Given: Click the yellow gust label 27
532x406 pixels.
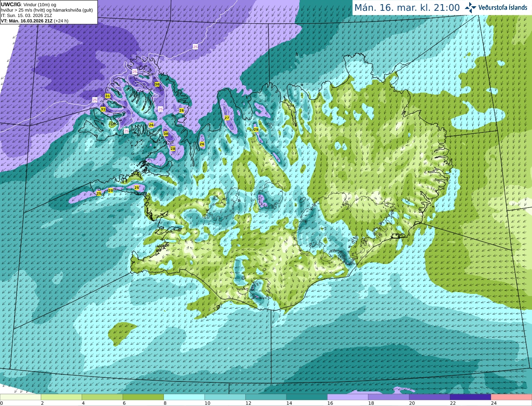Looking at the screenshot, I should tap(227, 118).
